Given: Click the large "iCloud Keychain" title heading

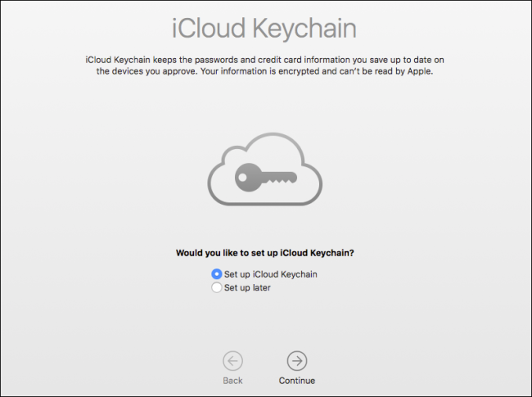Looking at the screenshot, I should pos(264,28).
